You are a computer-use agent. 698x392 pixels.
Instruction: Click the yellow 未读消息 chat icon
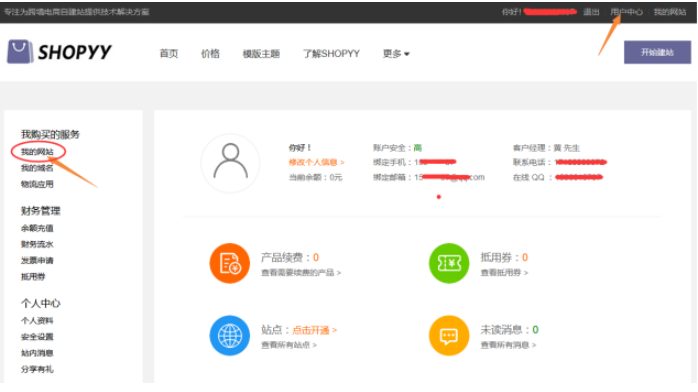coord(449,335)
